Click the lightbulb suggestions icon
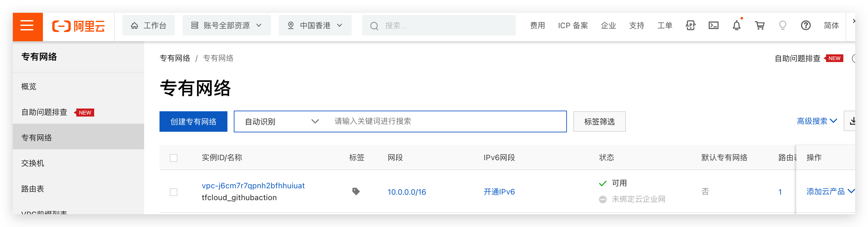 782,26
